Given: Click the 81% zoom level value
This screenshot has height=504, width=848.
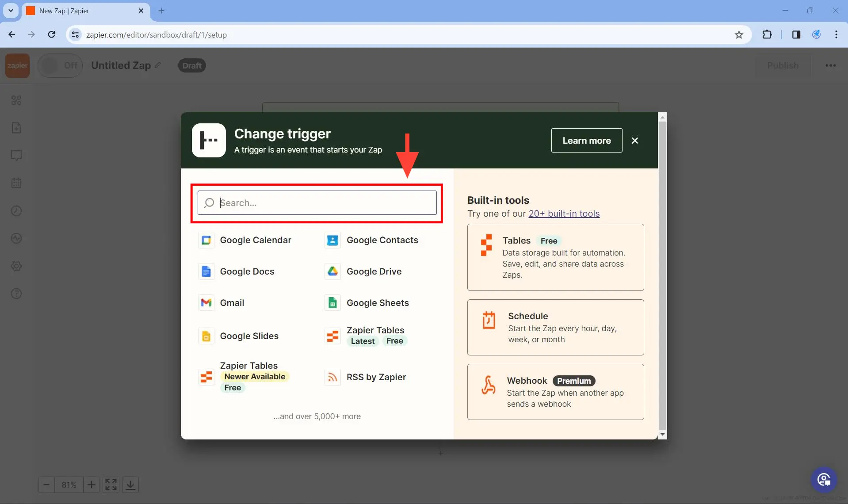Looking at the screenshot, I should point(69,485).
